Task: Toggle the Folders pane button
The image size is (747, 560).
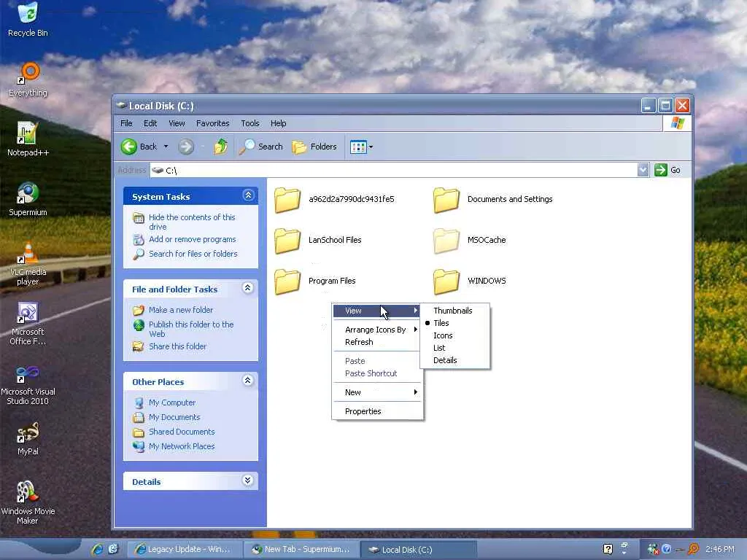Action: 314,147
